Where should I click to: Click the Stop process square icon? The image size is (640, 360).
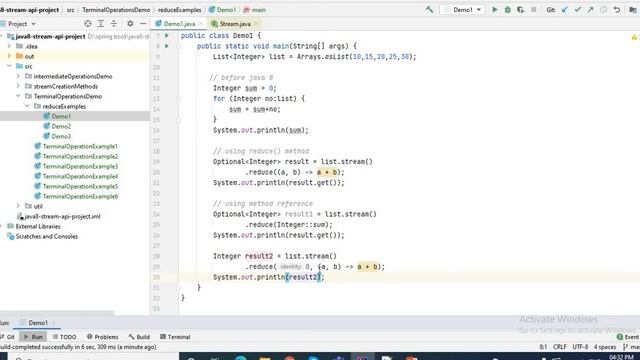point(533,9)
